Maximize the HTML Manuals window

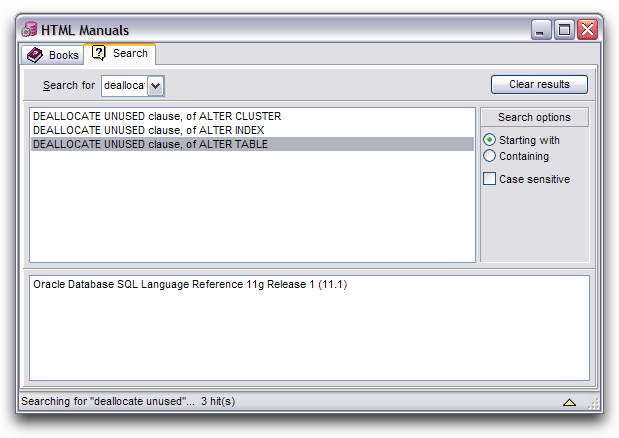point(564,30)
